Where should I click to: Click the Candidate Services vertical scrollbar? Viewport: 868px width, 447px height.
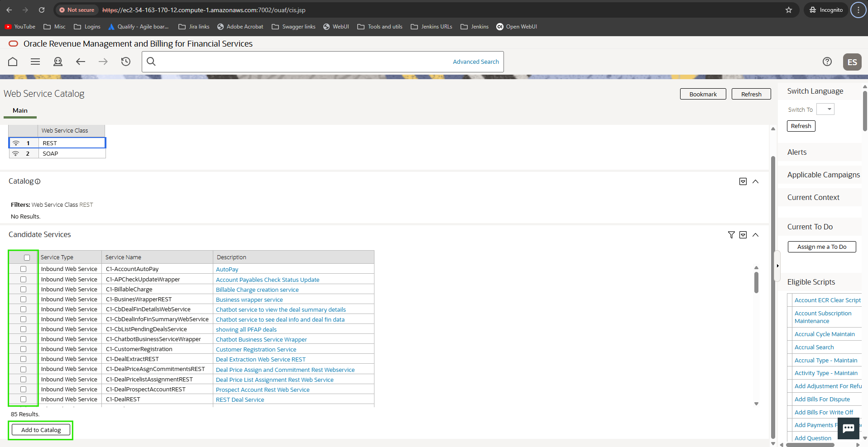756,283
